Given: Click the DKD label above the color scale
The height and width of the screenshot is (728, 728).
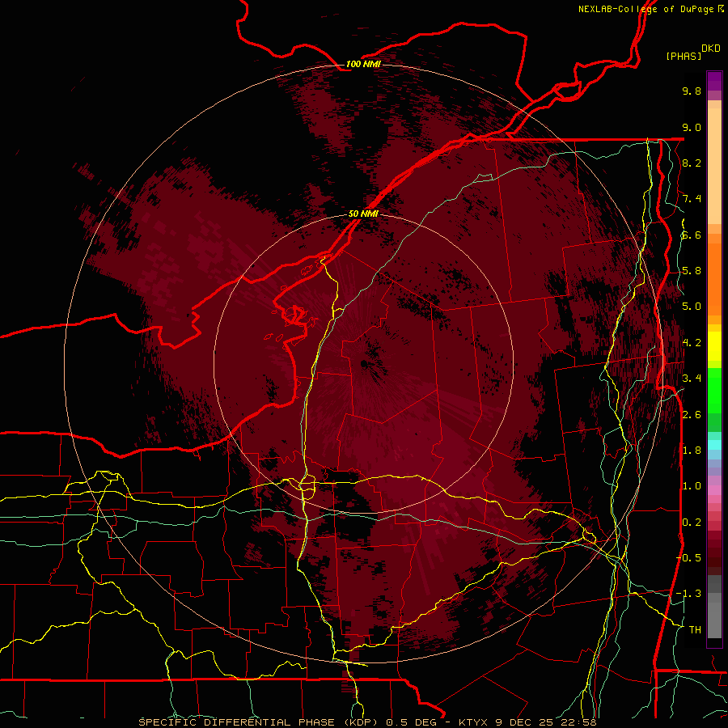Looking at the screenshot, I should click(x=711, y=49).
